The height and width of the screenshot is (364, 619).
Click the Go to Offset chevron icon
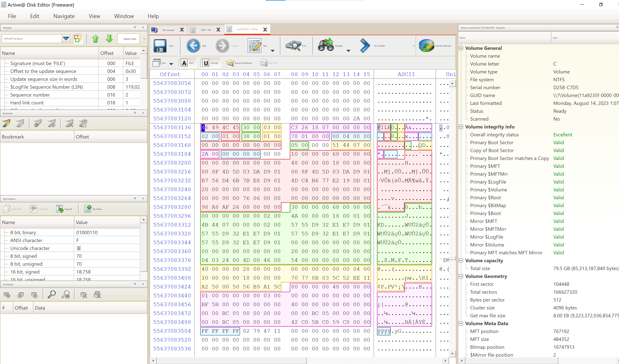365,46
